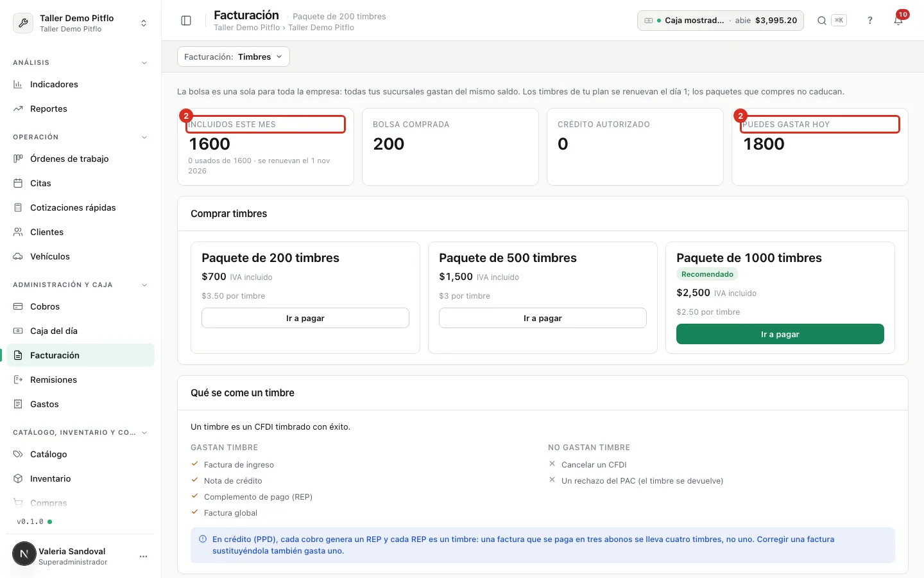Image resolution: width=924 pixels, height=578 pixels.
Task: Click the Valeria Sandoval avatar
Action: 24,554
